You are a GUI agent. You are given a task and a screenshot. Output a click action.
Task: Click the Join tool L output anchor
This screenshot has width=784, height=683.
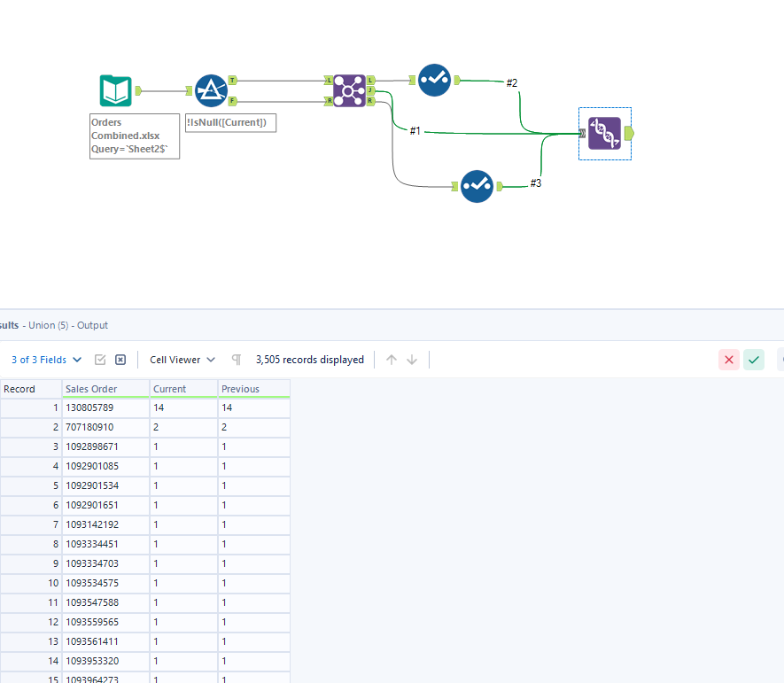coord(370,80)
